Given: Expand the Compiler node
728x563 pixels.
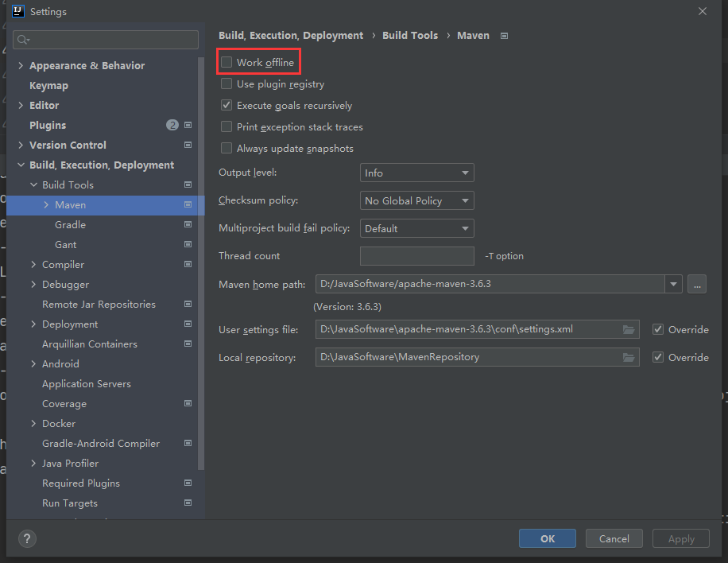Looking at the screenshot, I should 33,264.
